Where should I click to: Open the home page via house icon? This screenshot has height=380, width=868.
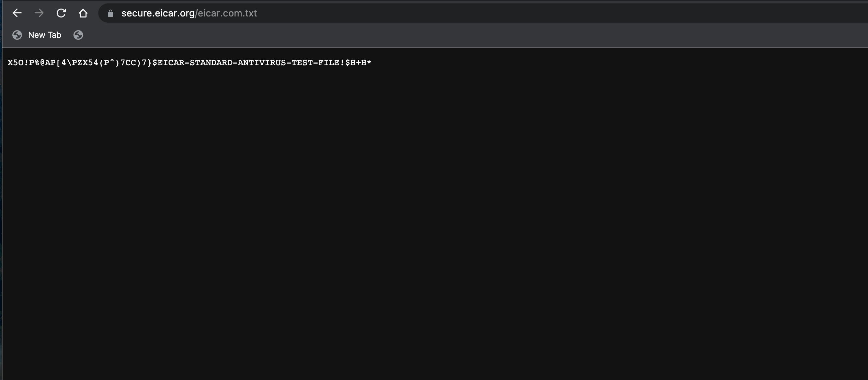83,13
